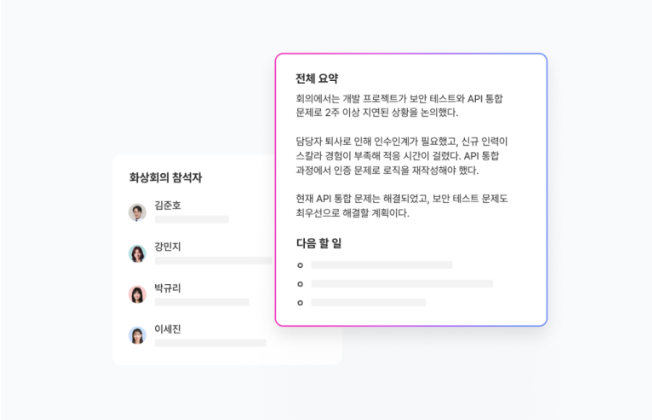Screen dimensions: 652x420
Task: Click the paragraph starting with 현재 API 통합
Action: (x=402, y=206)
